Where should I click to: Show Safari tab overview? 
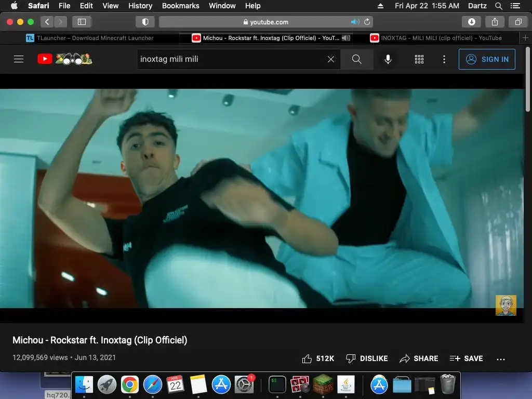click(518, 22)
